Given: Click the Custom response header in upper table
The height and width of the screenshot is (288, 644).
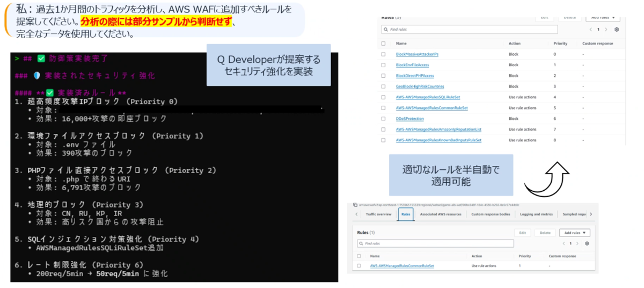Looking at the screenshot, I should click(597, 43).
